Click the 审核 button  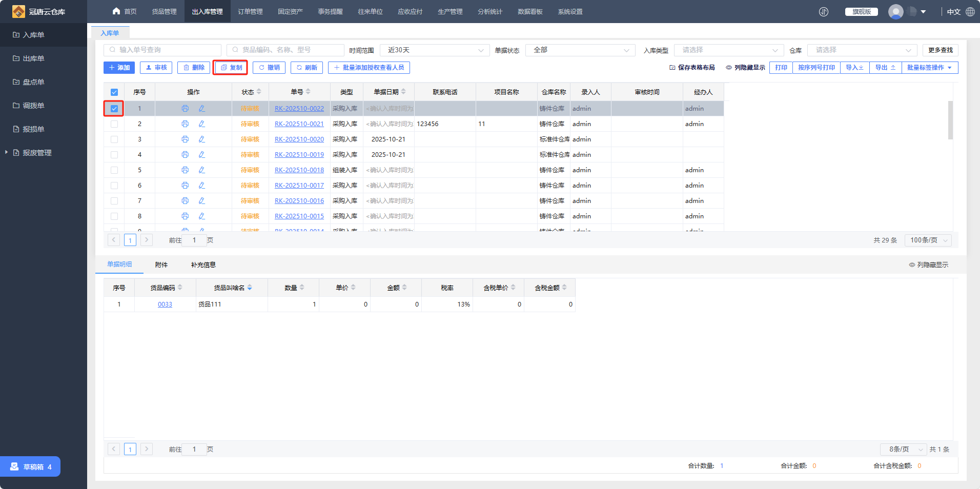pyautogui.click(x=156, y=68)
